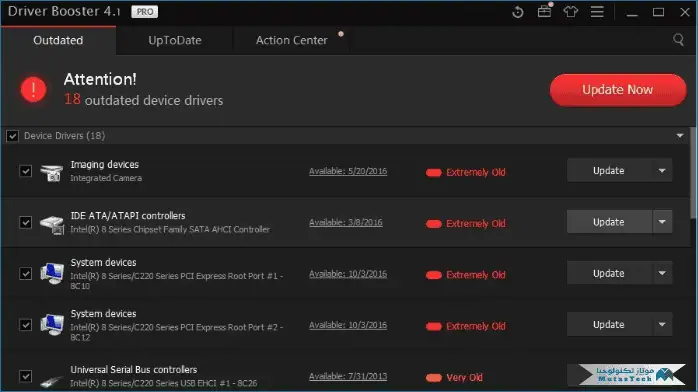Open the skin shirt icon

tap(571, 12)
